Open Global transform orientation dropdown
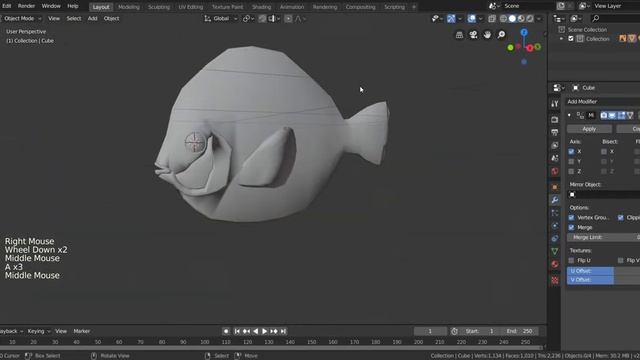 click(220, 18)
